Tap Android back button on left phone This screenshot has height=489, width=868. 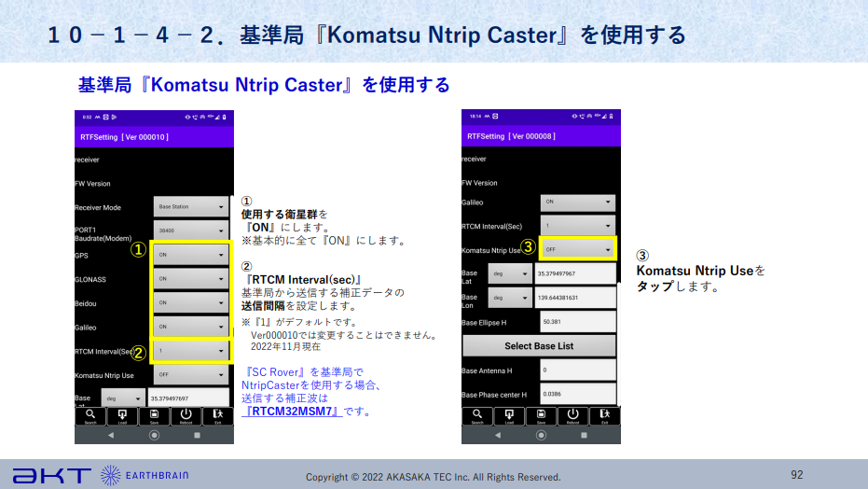coord(111,435)
